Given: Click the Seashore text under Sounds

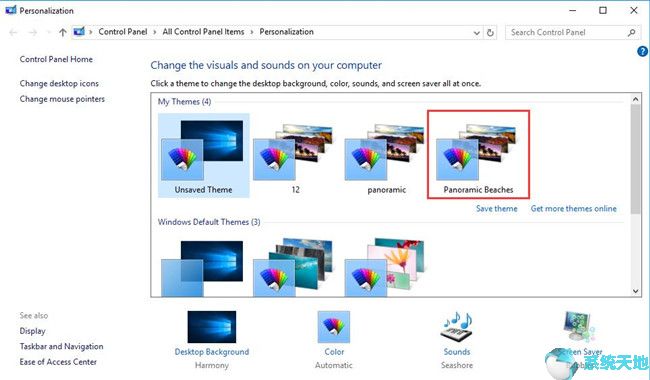Looking at the screenshot, I should tap(457, 365).
